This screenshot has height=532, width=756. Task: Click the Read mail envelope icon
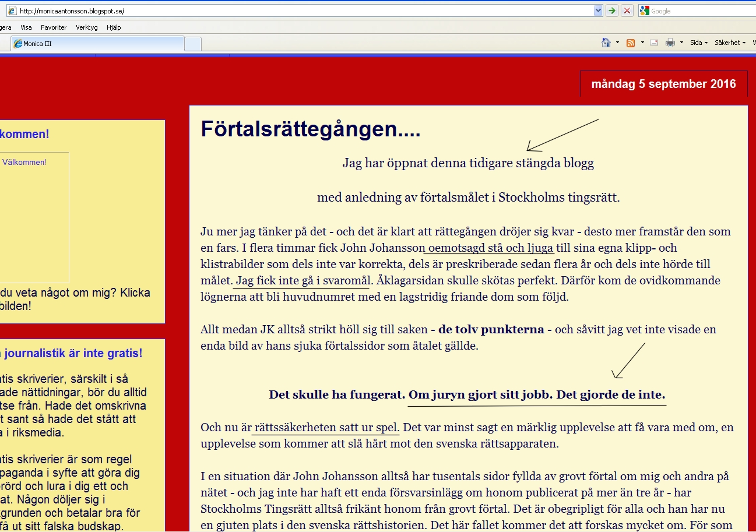(654, 43)
